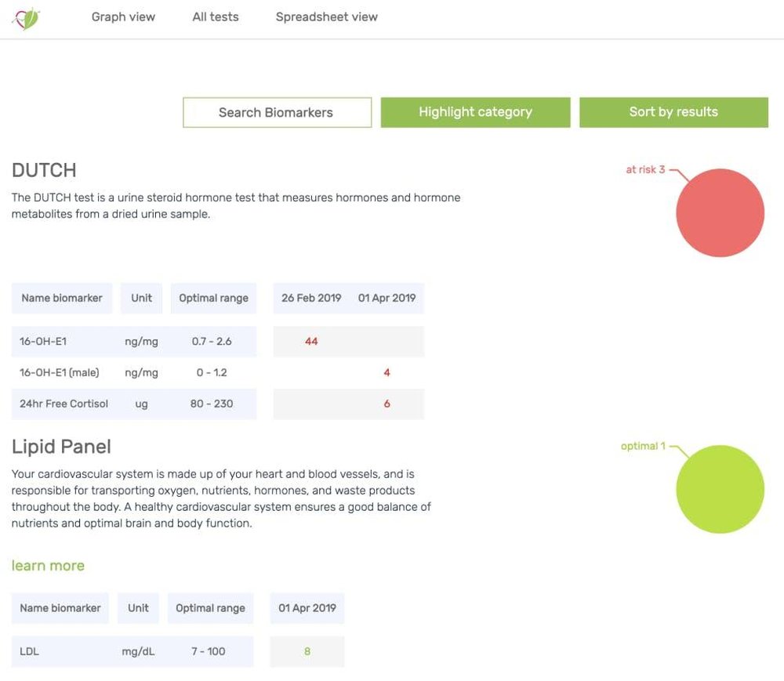Viewport: 784px width, 681px height.
Task: Open the 'All tests' tab
Action: tap(215, 16)
